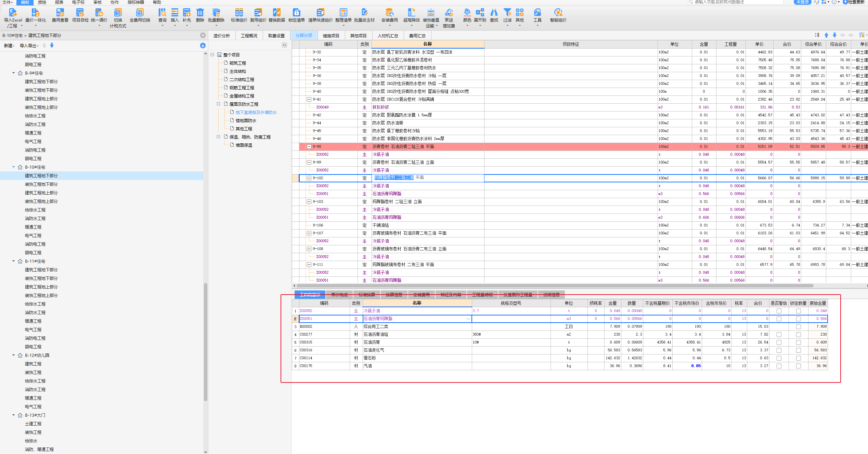
Task: Collapse the section tree panel with the << button
Action: (x=284, y=45)
